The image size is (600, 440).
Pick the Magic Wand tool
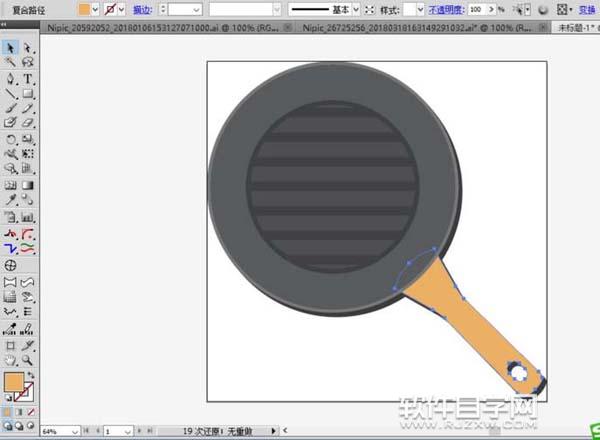click(10, 62)
